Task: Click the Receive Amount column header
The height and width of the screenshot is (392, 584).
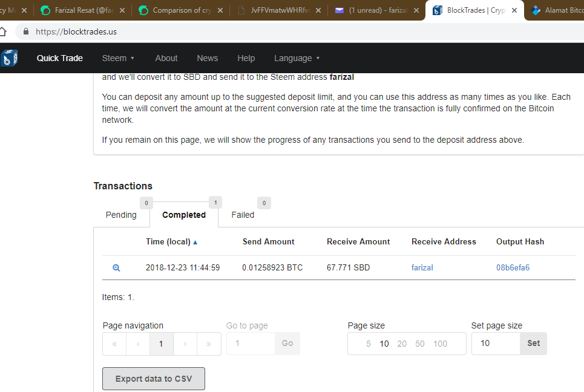Action: [358, 241]
